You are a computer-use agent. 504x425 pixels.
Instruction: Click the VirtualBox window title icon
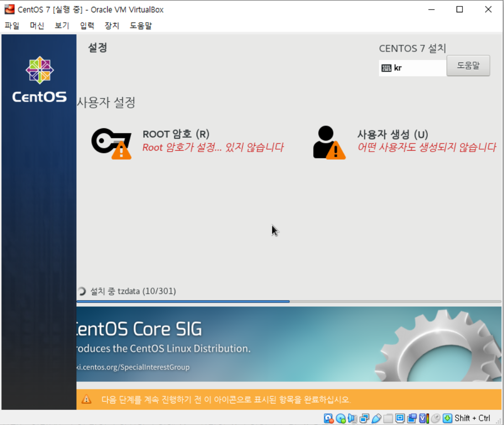tap(10, 9)
